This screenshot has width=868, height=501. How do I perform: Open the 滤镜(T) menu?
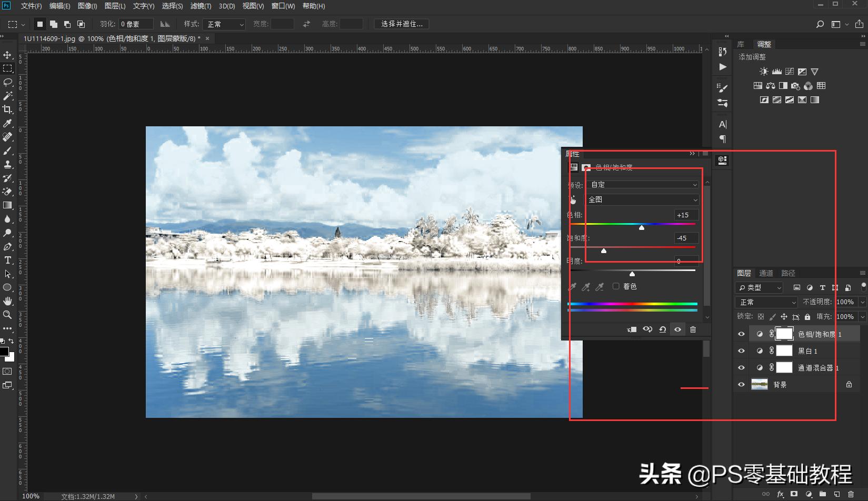(201, 6)
